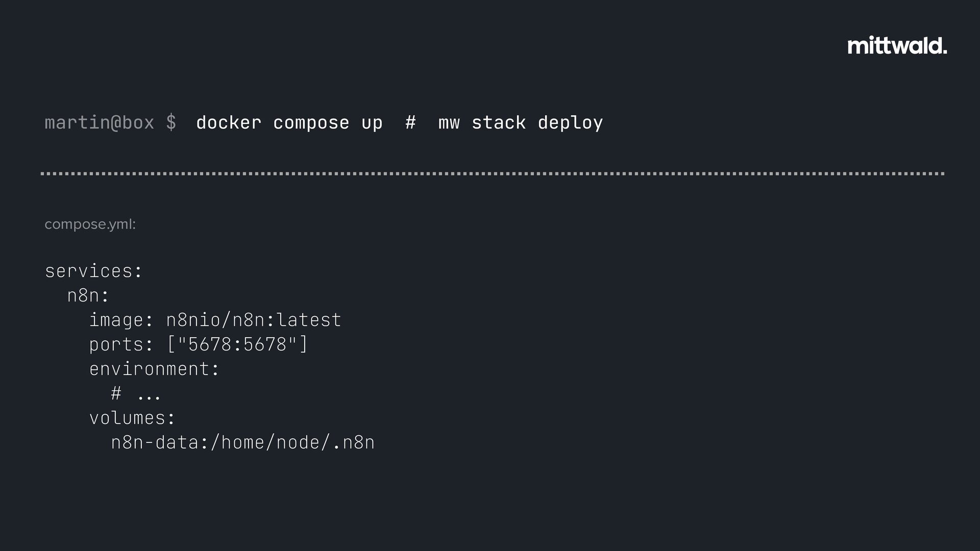Click the image: key

coord(121,320)
